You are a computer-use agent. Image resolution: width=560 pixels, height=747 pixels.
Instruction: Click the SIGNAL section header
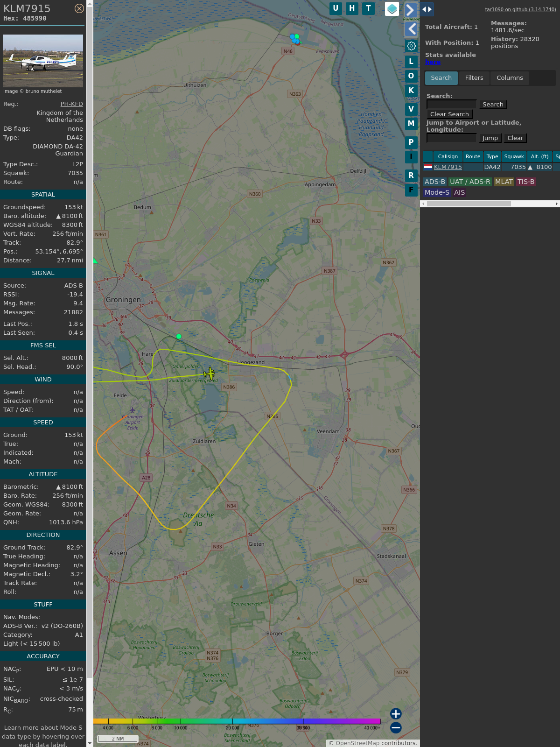point(43,273)
